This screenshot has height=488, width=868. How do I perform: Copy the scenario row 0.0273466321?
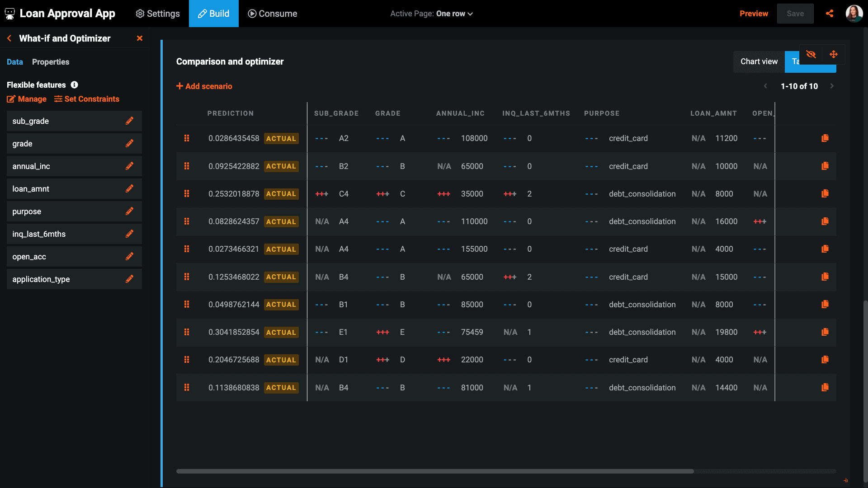[825, 249]
